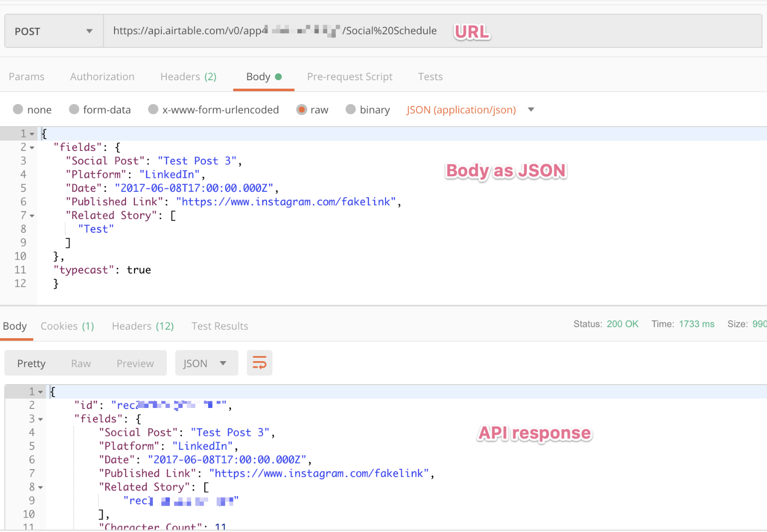Switch to the Params tab
Image resolution: width=767 pixels, height=532 pixels.
pos(26,77)
